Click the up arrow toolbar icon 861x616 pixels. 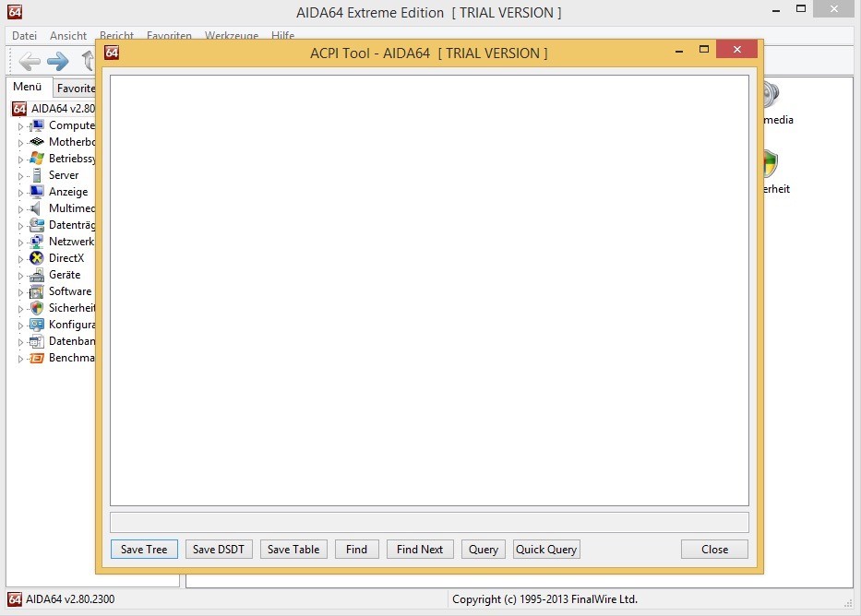[x=88, y=61]
